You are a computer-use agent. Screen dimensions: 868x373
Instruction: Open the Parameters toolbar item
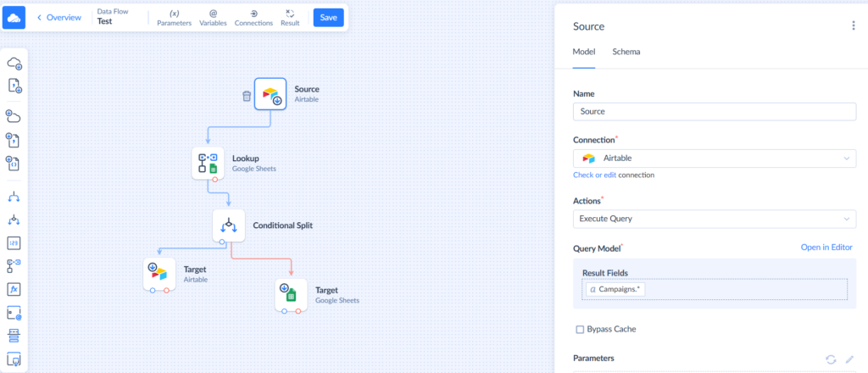[x=174, y=18]
